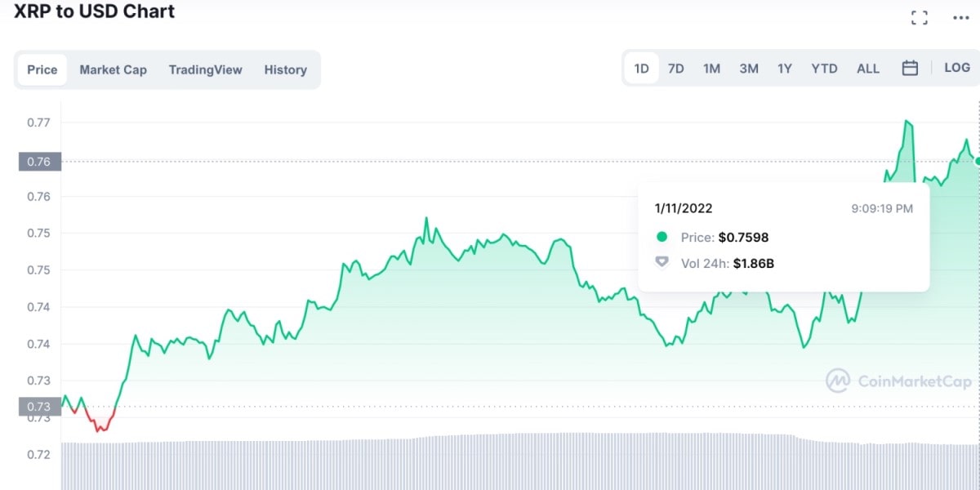Screen dimensions: 980x490
Task: Select the 1Y time range
Action: coord(784,69)
